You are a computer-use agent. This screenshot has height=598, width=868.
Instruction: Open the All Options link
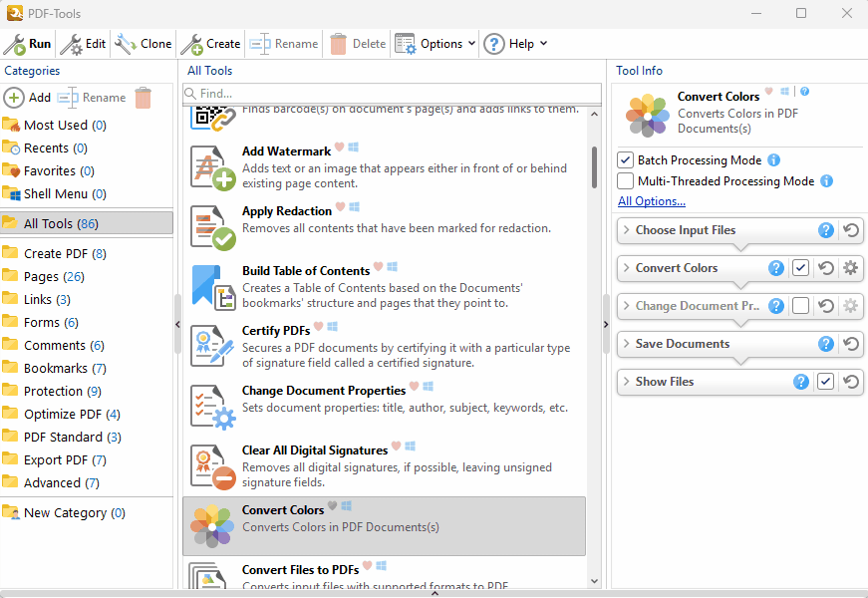(x=652, y=201)
